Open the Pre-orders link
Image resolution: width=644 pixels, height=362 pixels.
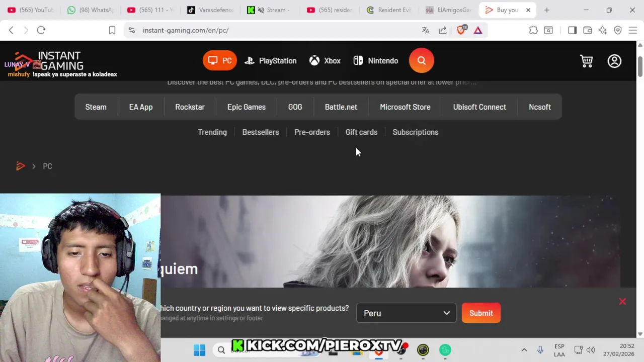(x=312, y=132)
